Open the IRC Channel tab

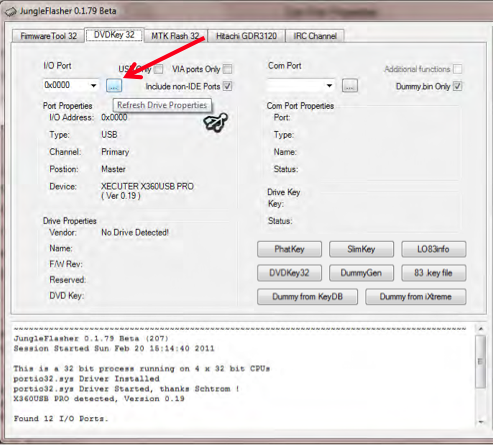tap(315, 36)
